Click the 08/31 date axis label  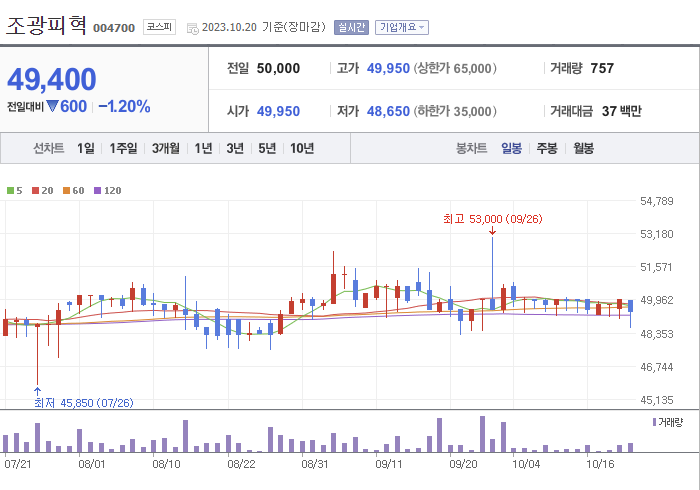tap(315, 464)
